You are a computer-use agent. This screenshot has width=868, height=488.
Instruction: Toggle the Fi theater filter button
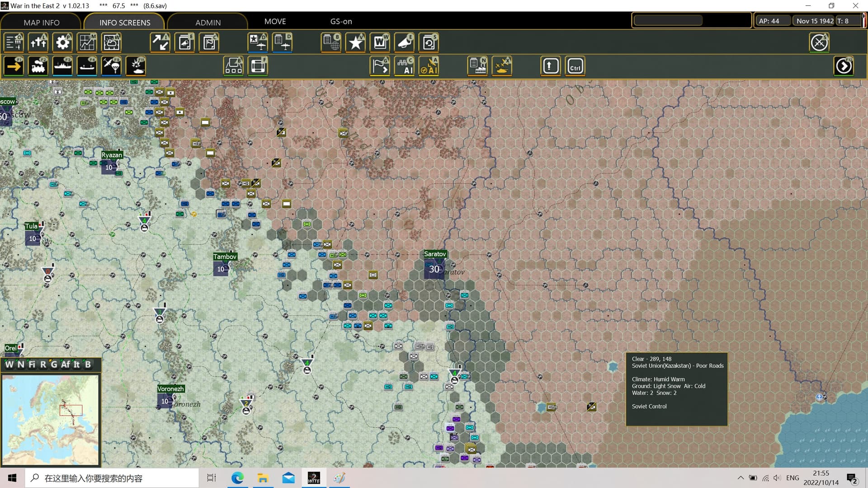[x=32, y=364]
